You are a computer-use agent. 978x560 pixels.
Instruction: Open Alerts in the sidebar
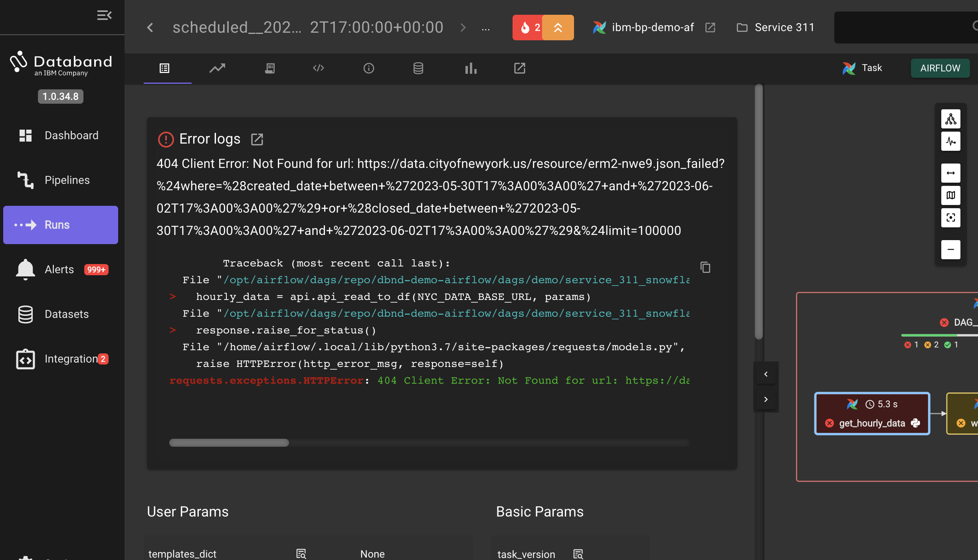(60, 270)
